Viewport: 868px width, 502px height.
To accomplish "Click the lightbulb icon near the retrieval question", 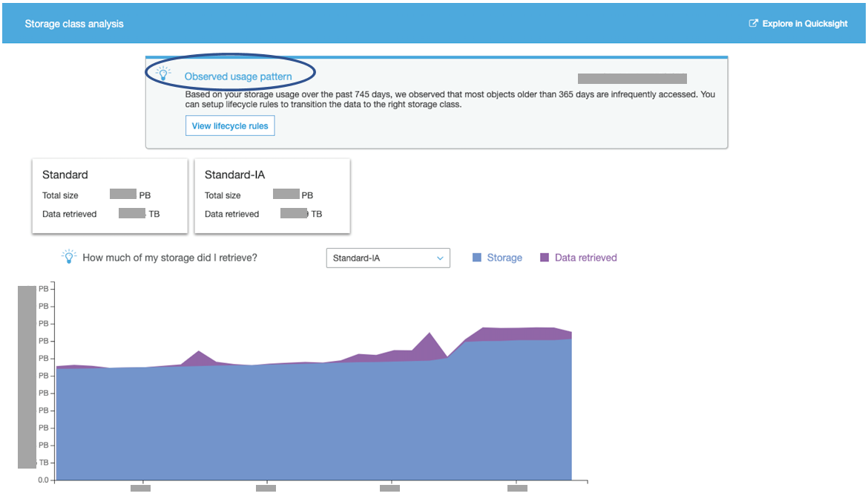I will coord(70,255).
